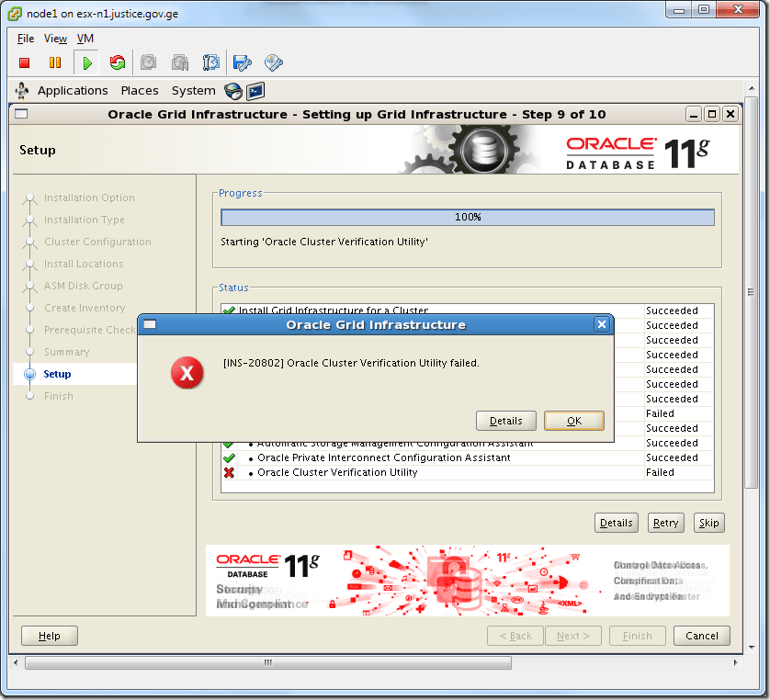Viewport: 770px width, 700px height.
Task: Open the View menu
Action: pos(55,39)
